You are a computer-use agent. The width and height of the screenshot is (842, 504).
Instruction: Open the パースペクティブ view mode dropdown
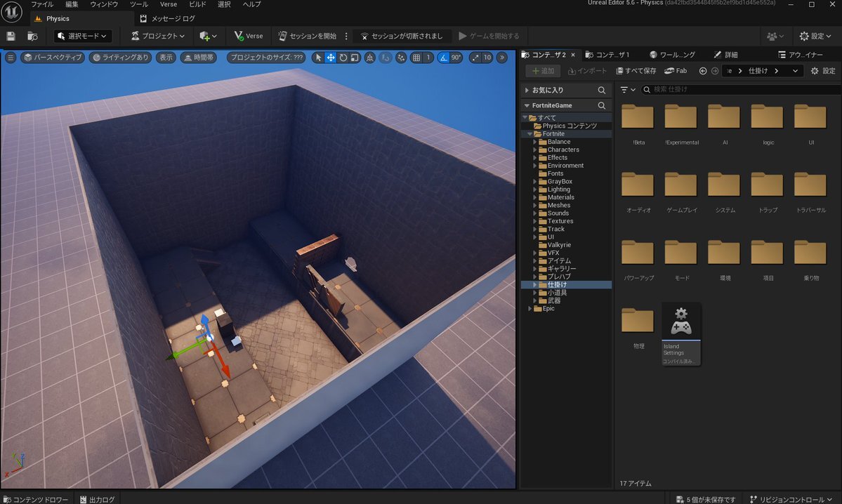point(53,58)
